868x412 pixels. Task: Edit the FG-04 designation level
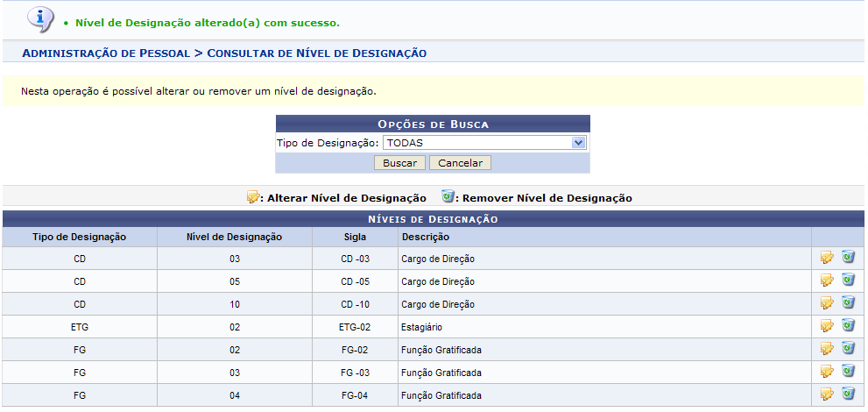coord(826,394)
